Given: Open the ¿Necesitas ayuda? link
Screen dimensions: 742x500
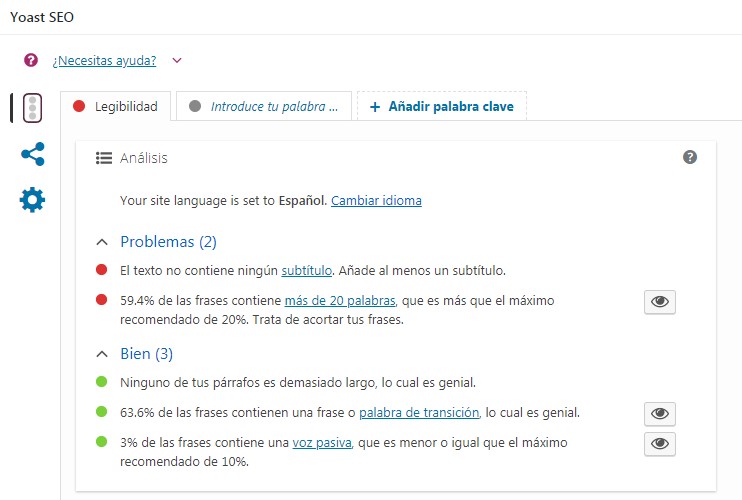Looking at the screenshot, I should [104, 61].
